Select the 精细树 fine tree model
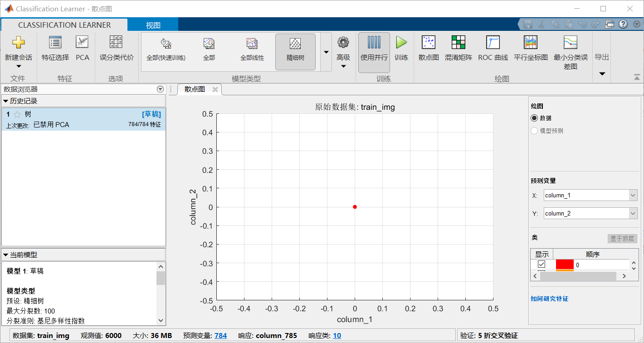 [295, 51]
